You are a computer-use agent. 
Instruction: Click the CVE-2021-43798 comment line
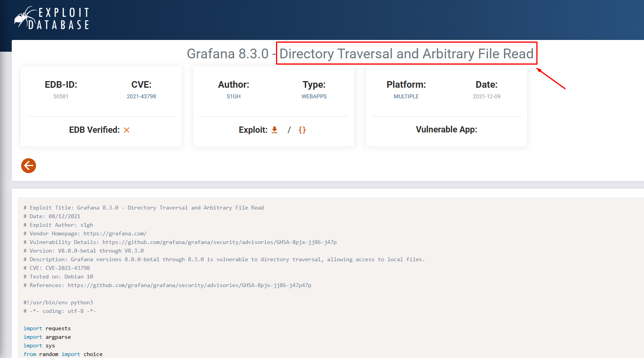(57, 268)
